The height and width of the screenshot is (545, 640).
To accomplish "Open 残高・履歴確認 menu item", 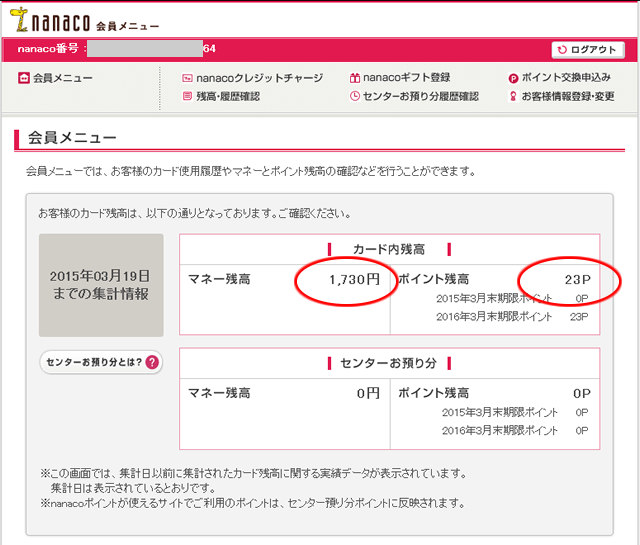I will tap(228, 96).
